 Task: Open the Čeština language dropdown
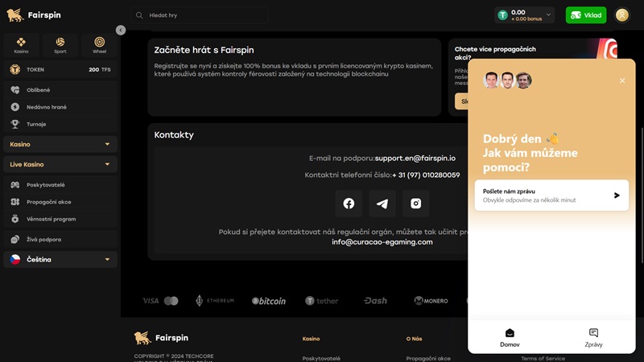point(60,259)
